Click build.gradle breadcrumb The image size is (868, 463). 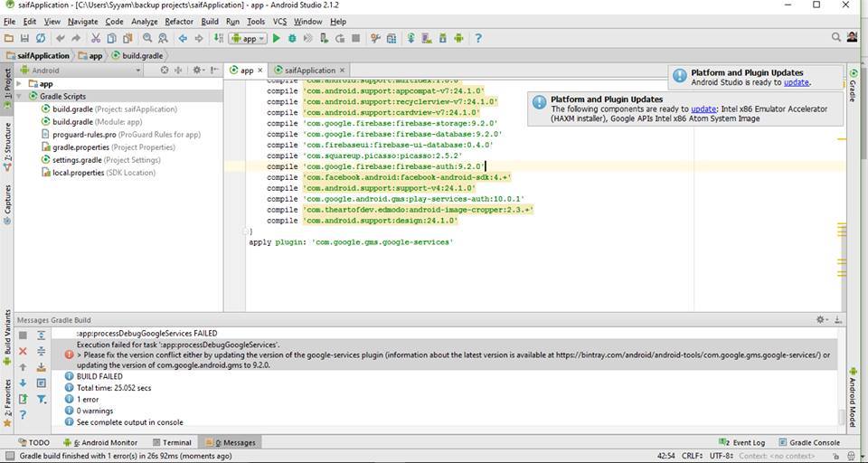point(137,56)
